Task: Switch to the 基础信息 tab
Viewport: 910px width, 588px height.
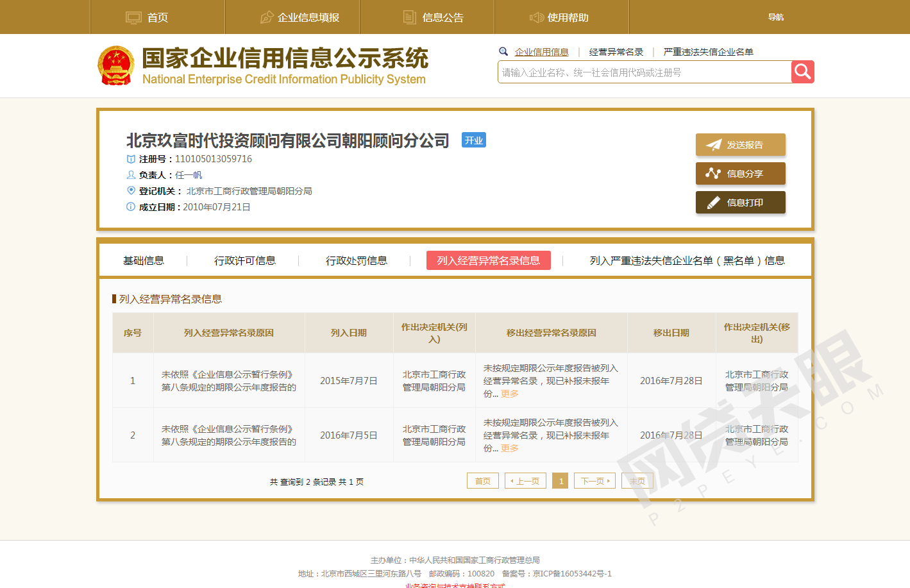Action: (144, 260)
